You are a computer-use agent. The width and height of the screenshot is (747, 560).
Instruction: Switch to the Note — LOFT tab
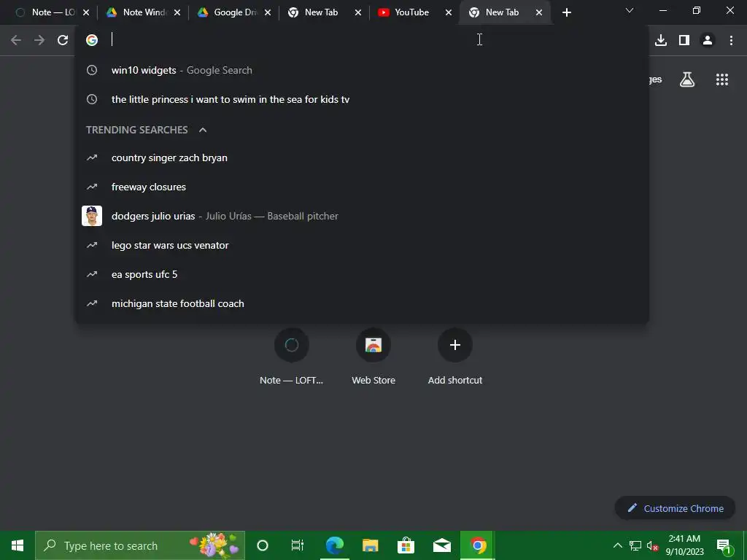[x=46, y=12]
